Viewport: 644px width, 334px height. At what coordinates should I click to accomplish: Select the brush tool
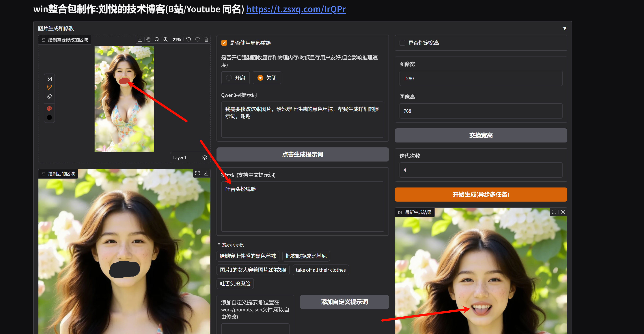pyautogui.click(x=49, y=88)
